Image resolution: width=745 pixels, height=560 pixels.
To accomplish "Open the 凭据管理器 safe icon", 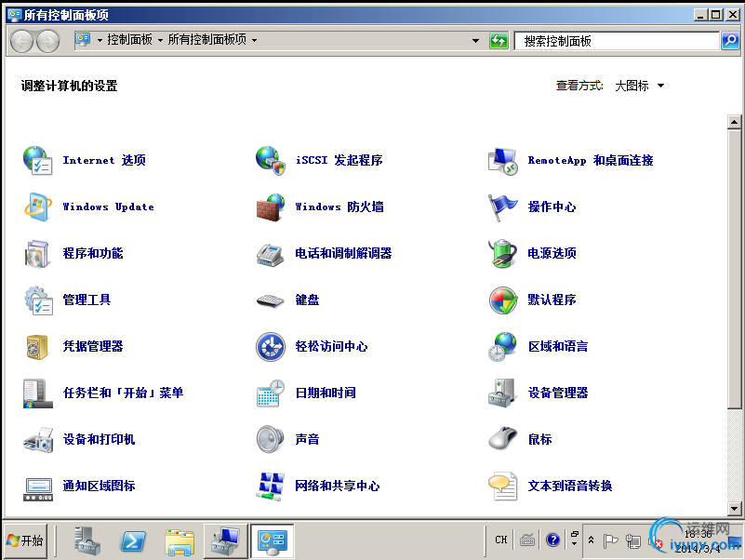I will (37, 347).
